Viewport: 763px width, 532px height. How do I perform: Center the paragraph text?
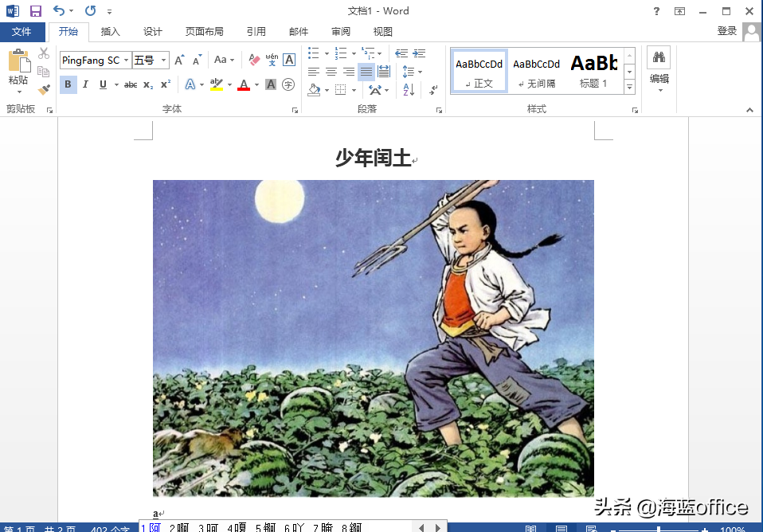pos(331,72)
